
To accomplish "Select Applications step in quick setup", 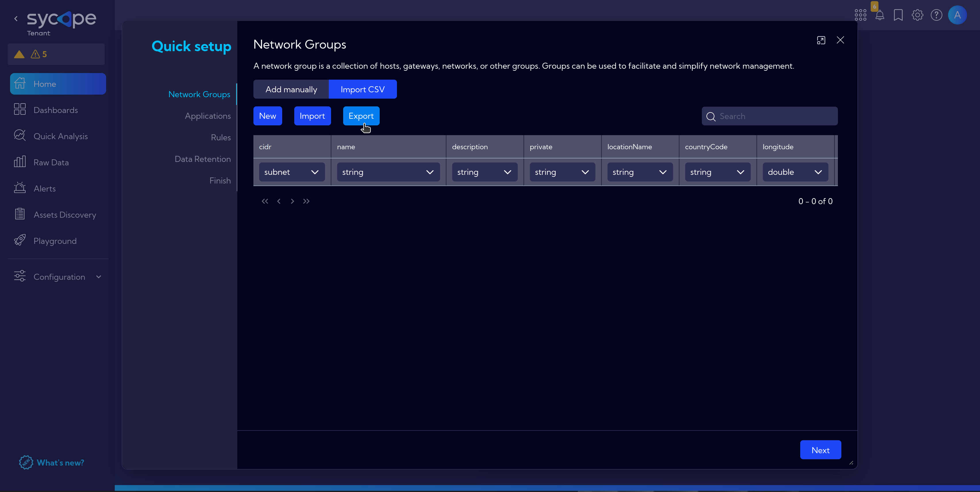I will [208, 116].
